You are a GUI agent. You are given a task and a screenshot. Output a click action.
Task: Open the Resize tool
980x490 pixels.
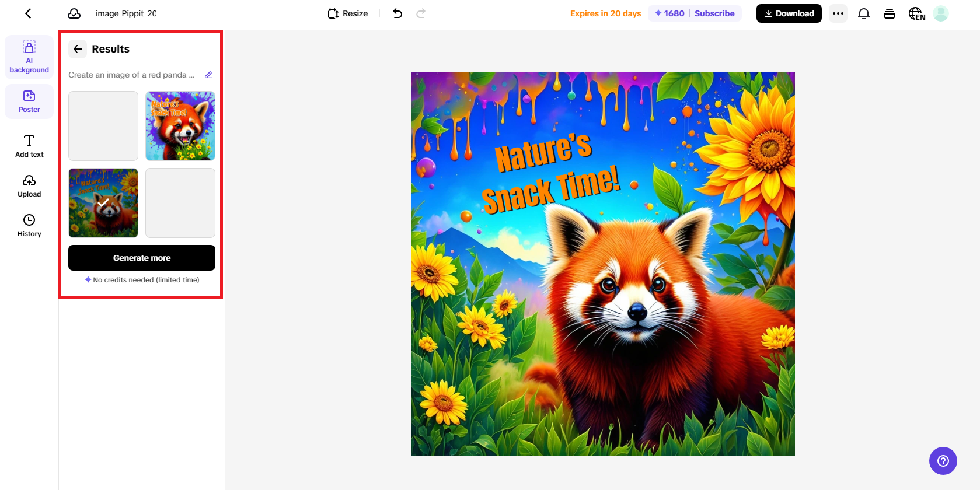coord(348,13)
